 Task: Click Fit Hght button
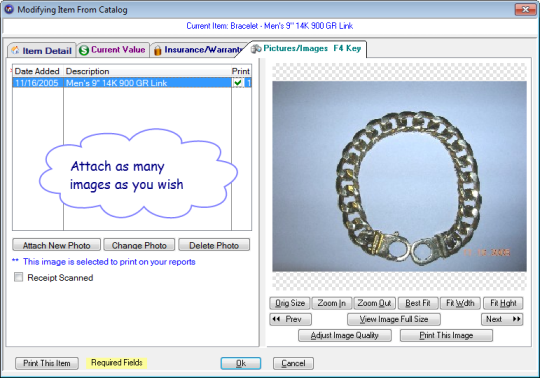click(503, 303)
